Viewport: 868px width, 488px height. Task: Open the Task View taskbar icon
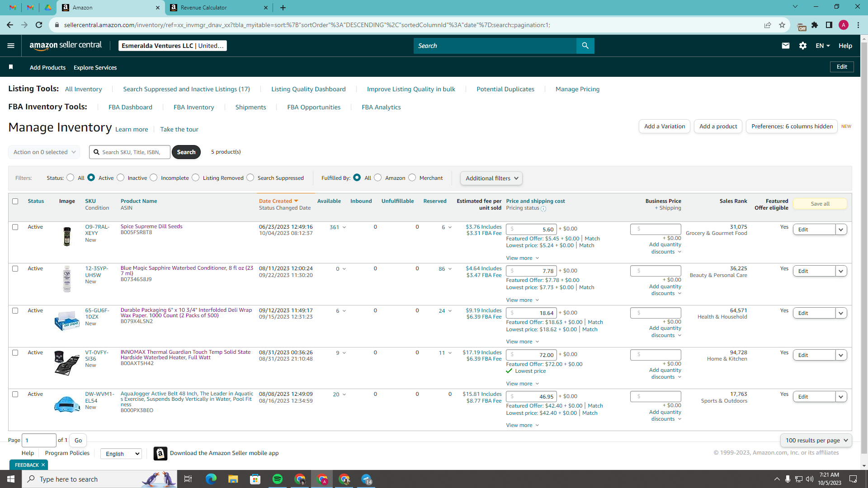[188, 479]
